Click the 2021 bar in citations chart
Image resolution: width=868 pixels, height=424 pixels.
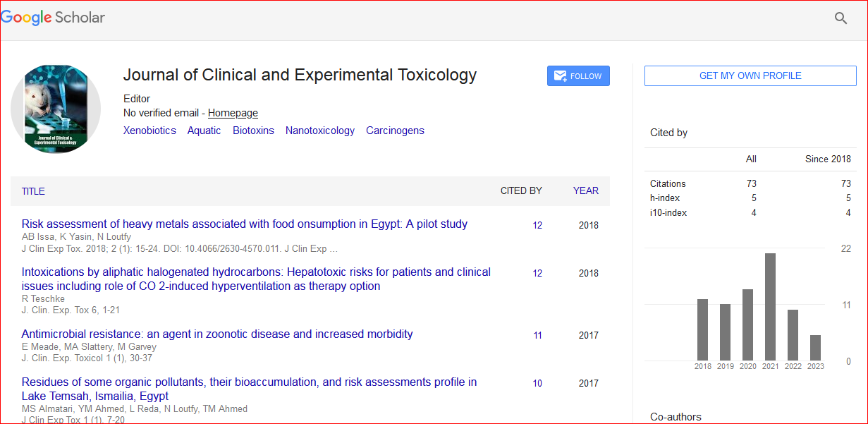tap(770, 307)
